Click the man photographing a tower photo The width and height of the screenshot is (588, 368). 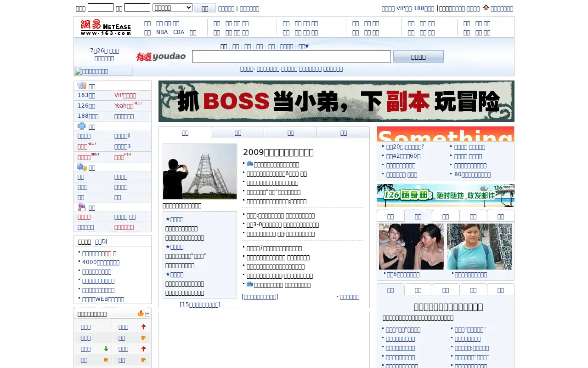click(x=200, y=171)
